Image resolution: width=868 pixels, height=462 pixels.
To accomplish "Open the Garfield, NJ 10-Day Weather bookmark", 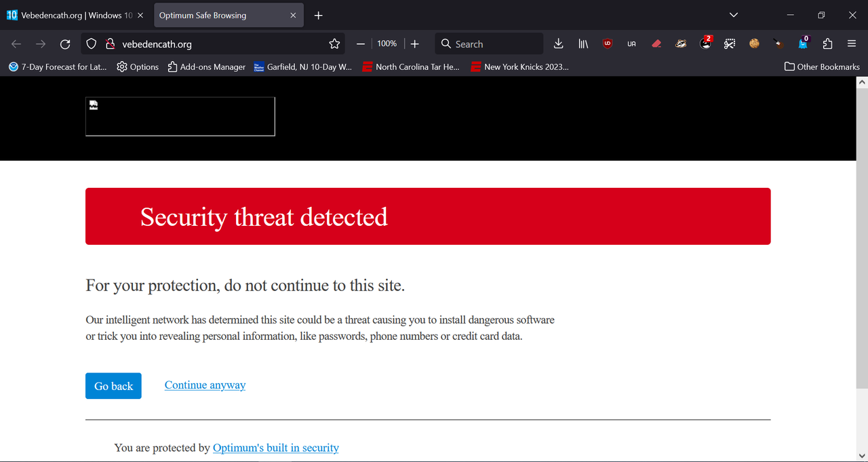I will tap(303, 66).
